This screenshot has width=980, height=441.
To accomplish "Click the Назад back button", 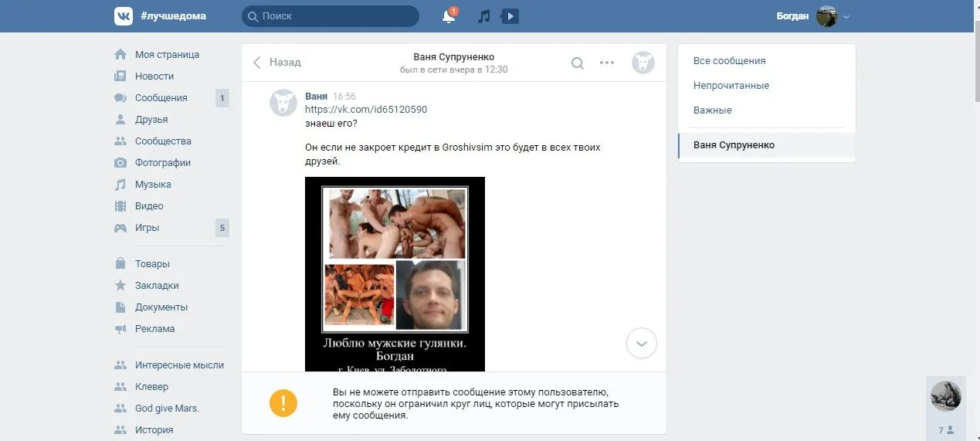I will click(x=277, y=63).
